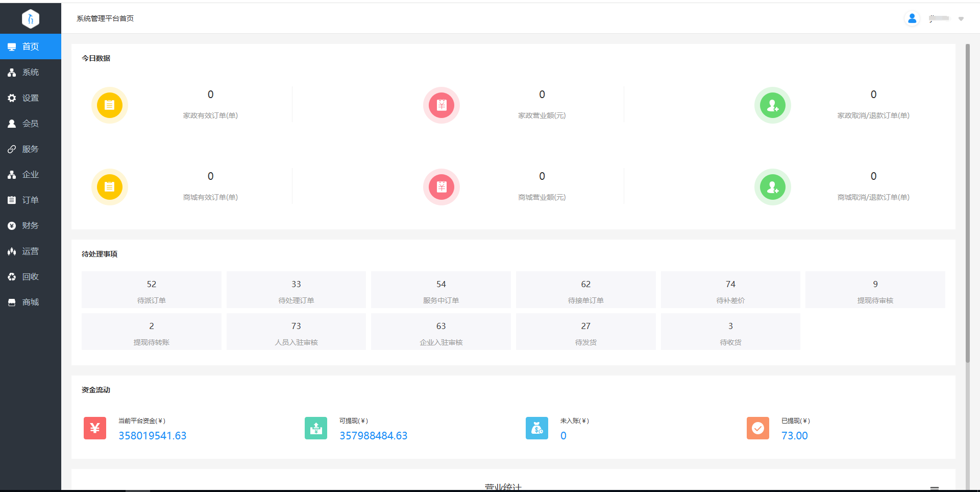The image size is (980, 492).
Task: Open the 会员 member section
Action: click(31, 123)
